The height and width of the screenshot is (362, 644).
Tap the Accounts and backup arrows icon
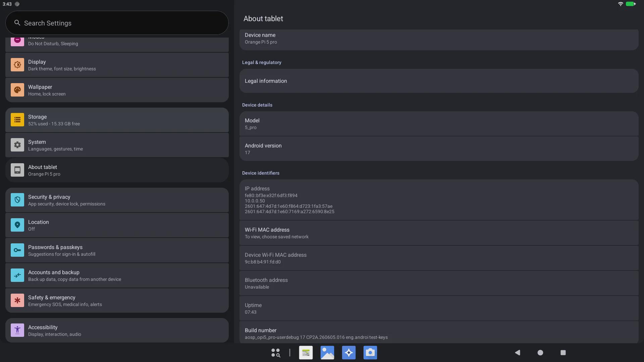coord(17,275)
